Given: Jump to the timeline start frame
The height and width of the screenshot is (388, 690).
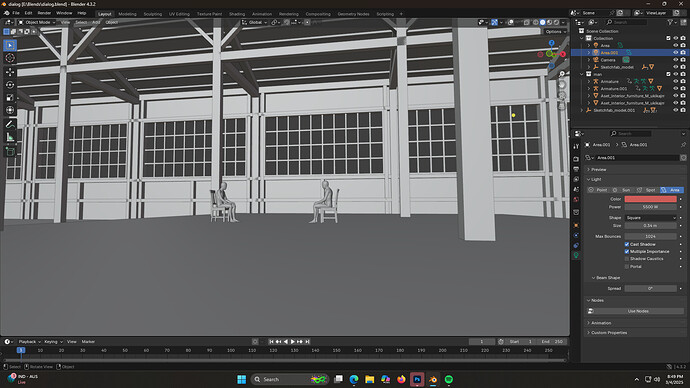Looking at the screenshot, I should click(x=271, y=341).
